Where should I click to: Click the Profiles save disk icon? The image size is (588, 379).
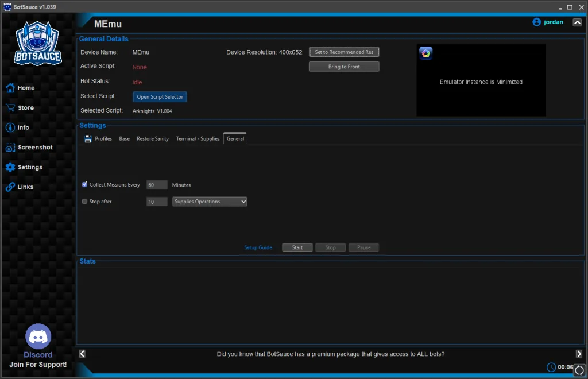click(x=88, y=139)
